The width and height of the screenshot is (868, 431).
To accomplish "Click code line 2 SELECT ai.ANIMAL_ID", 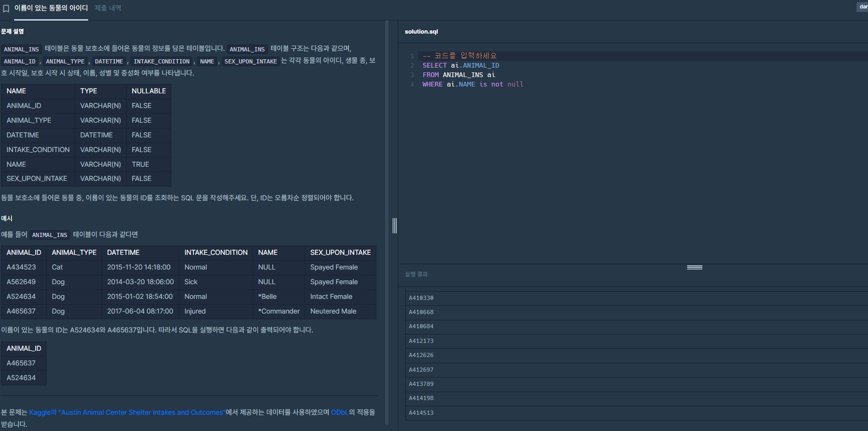I will [461, 66].
